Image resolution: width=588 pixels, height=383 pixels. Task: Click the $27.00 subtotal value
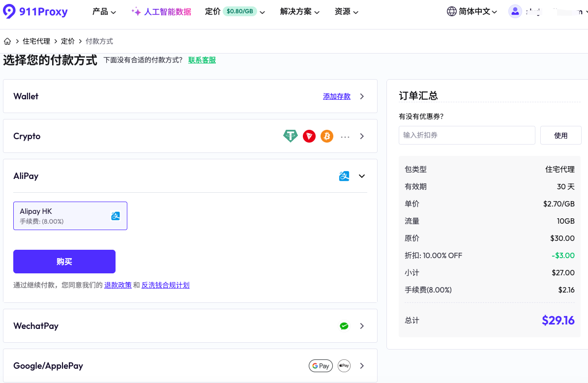coord(563,273)
